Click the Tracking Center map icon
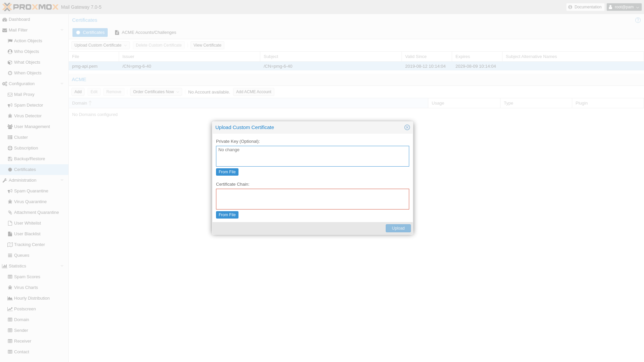 click(10, 245)
